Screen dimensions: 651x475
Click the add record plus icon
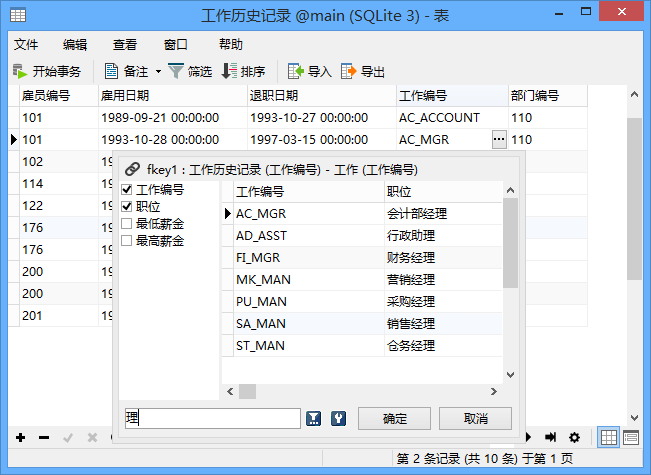20,437
